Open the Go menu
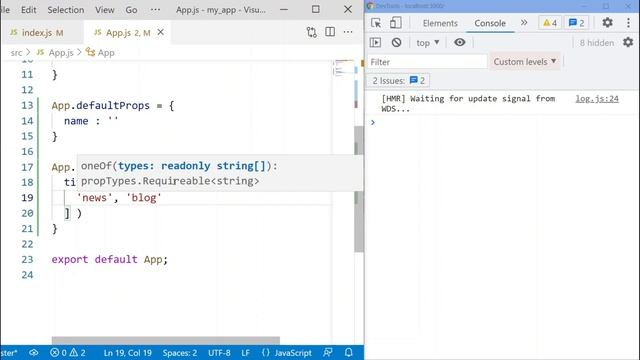Screen dimensions: 640x360 [x=131, y=9]
